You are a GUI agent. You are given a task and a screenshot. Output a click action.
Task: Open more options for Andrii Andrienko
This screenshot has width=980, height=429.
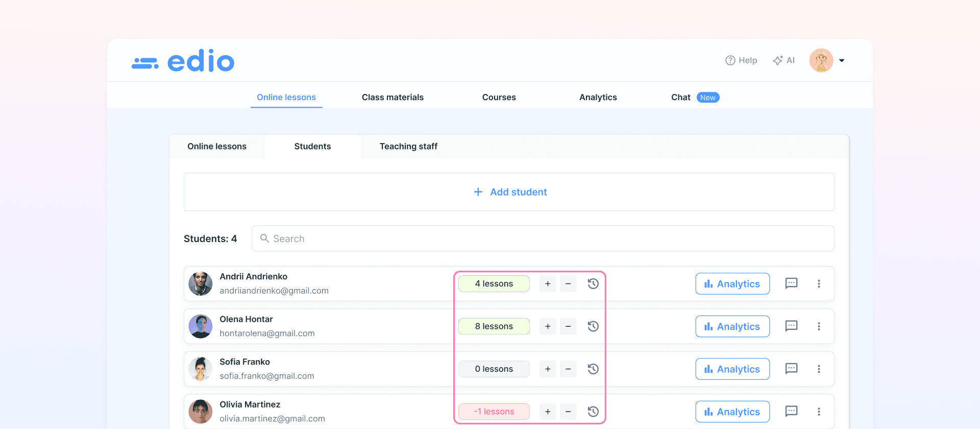click(x=819, y=283)
